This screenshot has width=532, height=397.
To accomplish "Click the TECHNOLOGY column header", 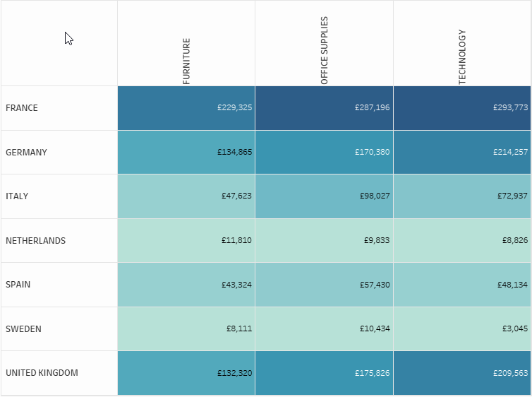I will click(x=462, y=57).
